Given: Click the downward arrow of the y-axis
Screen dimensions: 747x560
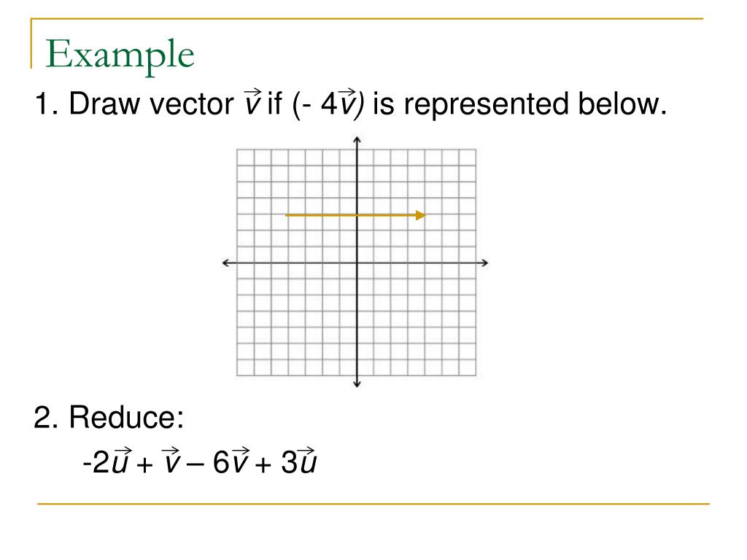Looking at the screenshot, I should 357,384.
